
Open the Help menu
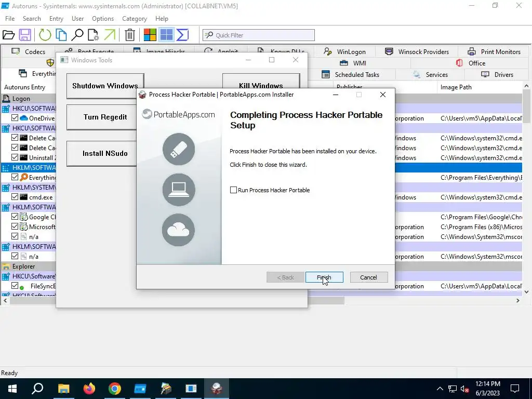pos(162,19)
